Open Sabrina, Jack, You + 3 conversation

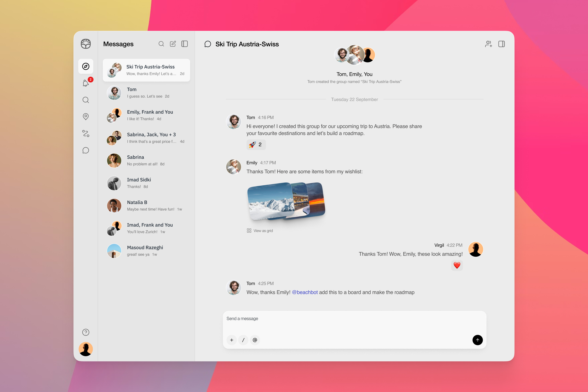[x=146, y=138]
